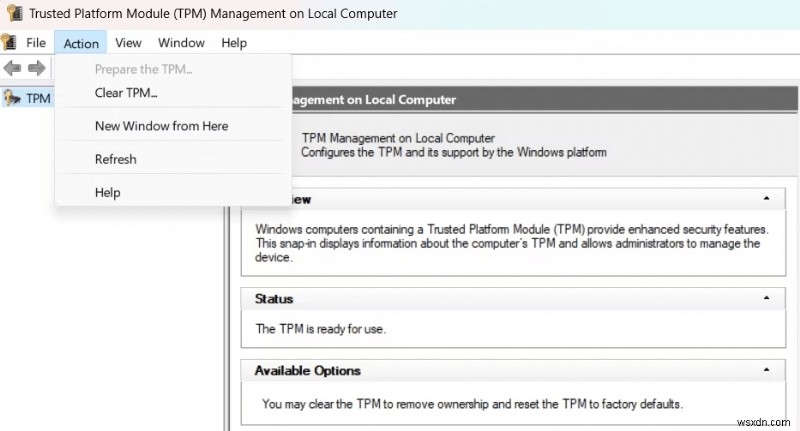Click 'TPM Management on Local Computer' description line

pyautogui.click(x=398, y=138)
